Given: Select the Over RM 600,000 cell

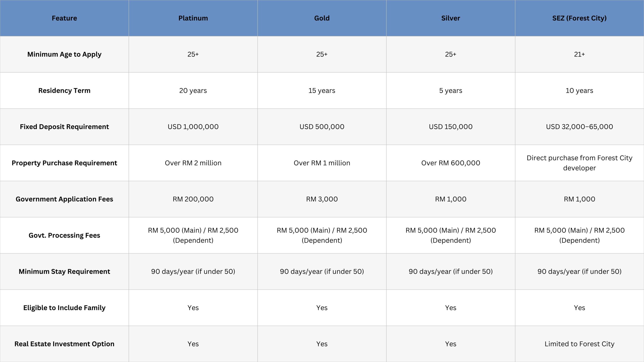Looking at the screenshot, I should [451, 163].
